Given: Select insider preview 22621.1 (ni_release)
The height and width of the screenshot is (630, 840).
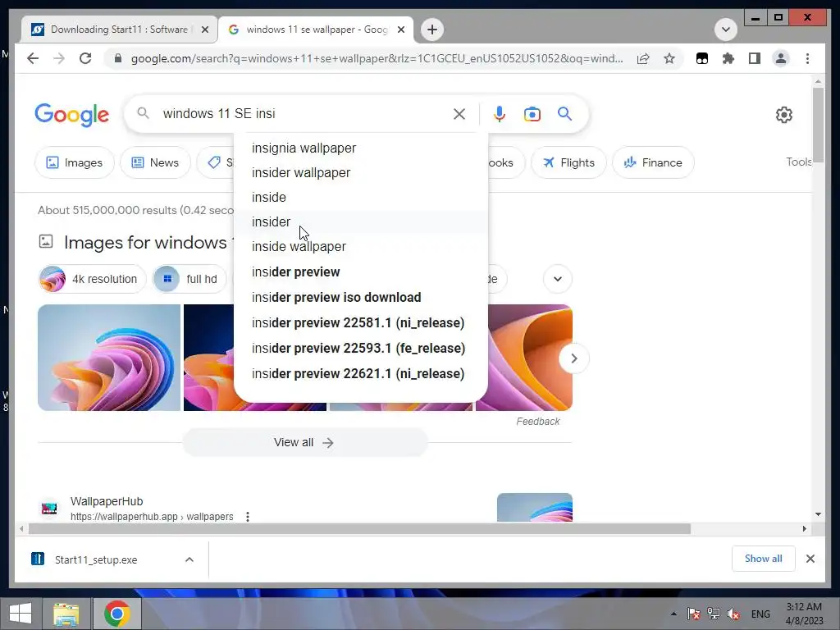Looking at the screenshot, I should point(361,373).
